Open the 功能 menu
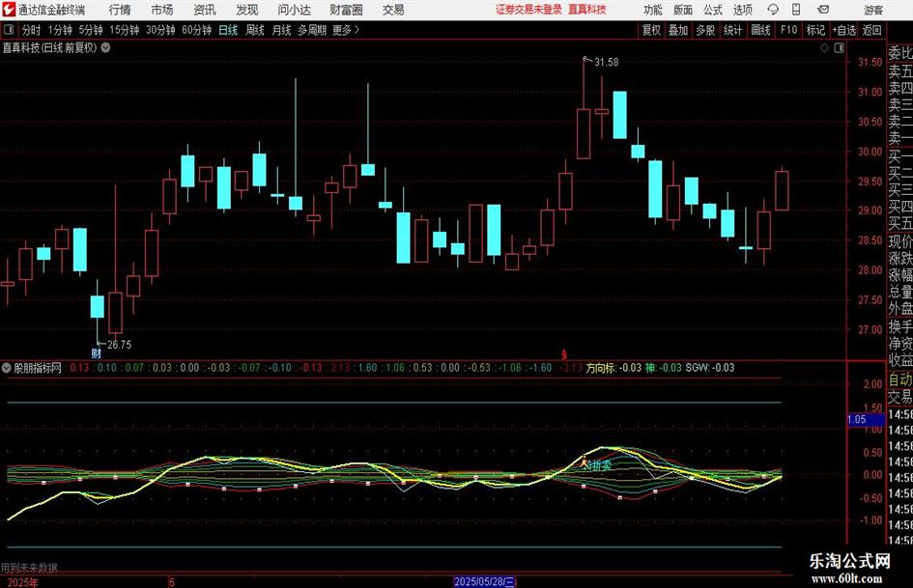This screenshot has height=588, width=913. click(653, 10)
